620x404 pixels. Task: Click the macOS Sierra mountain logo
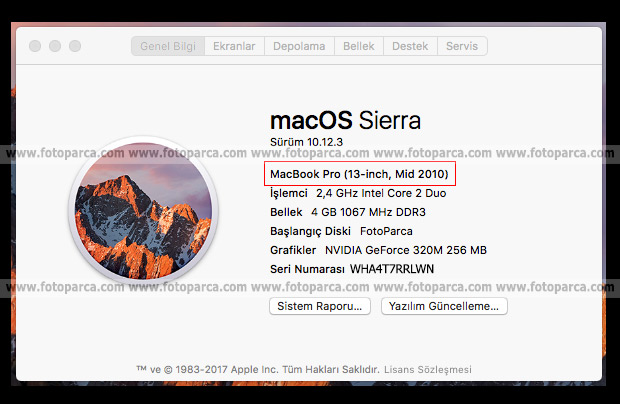[144, 210]
